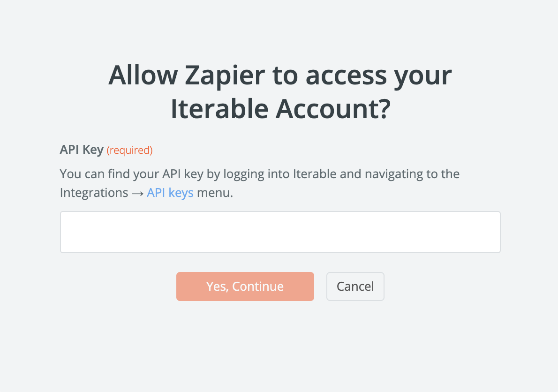Click the word Account? in the heading
The height and width of the screenshot is (392, 558).
pos(332,109)
